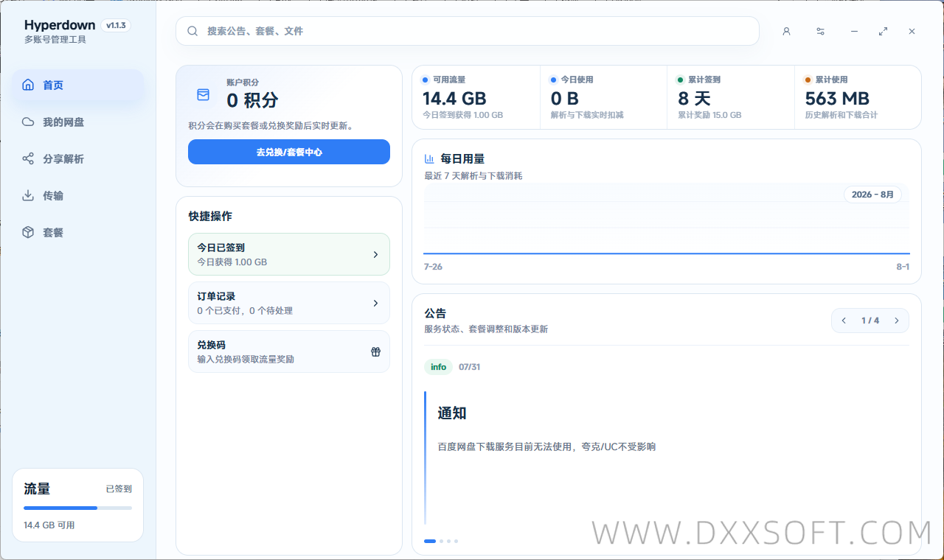Go to the 首页 menu item
Screen dimensions: 944x560
(78, 85)
